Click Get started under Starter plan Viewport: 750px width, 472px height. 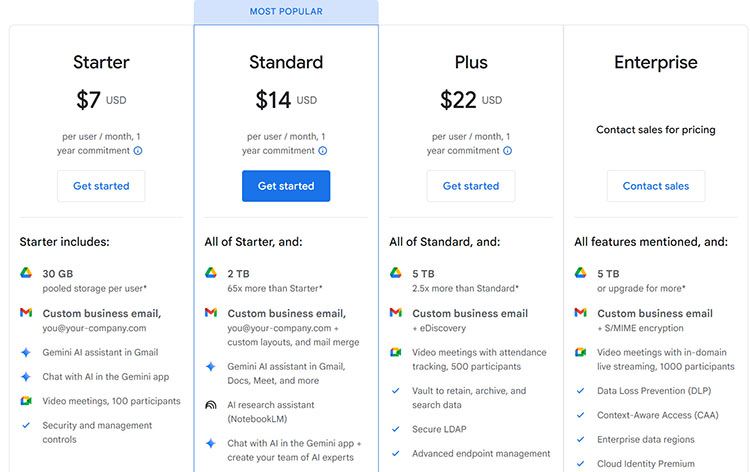click(101, 186)
